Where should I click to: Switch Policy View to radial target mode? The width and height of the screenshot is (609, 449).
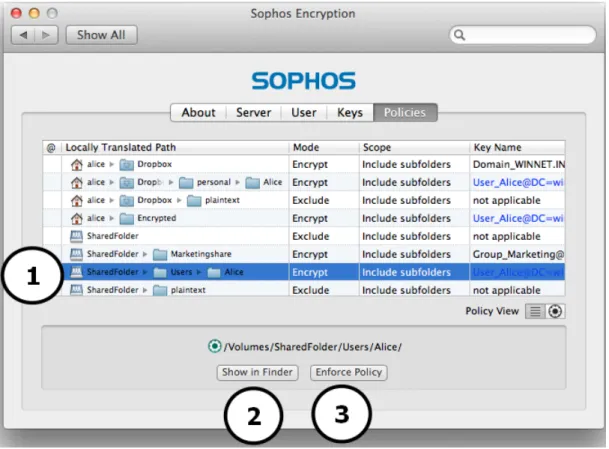click(x=555, y=312)
